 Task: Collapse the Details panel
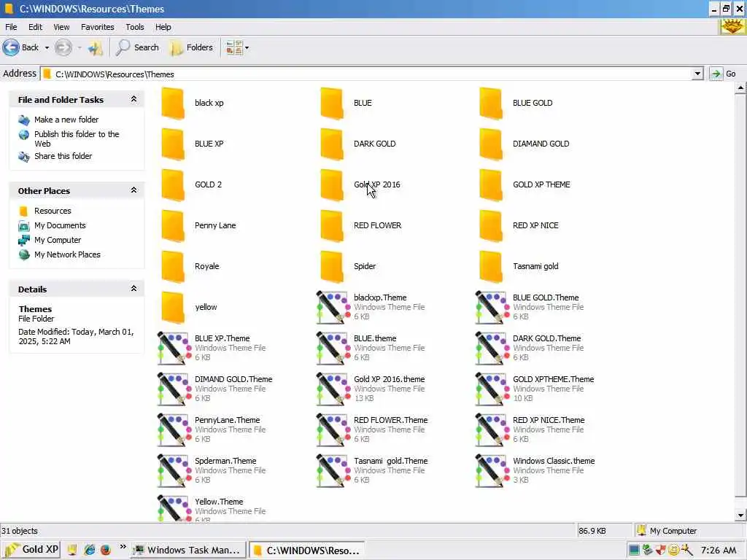tap(134, 289)
